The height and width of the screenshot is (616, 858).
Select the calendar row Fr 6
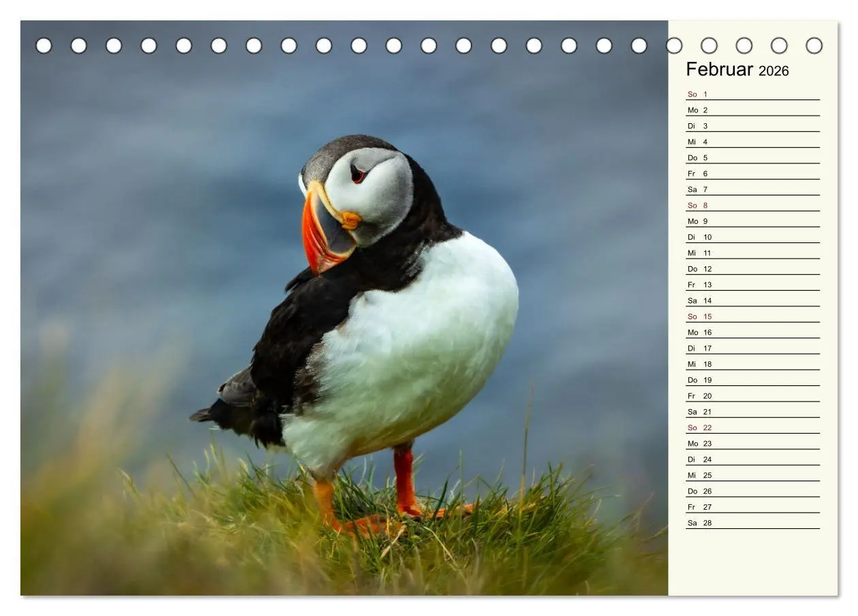(x=752, y=174)
